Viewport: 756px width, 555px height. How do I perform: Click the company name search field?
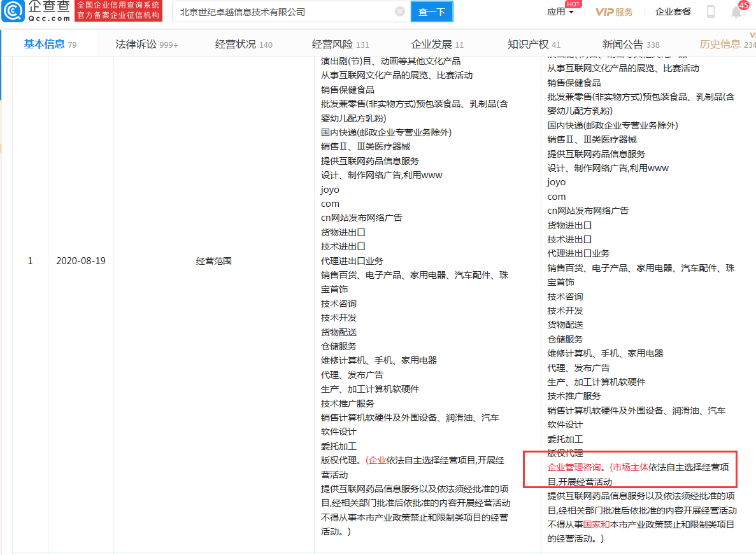pyautogui.click(x=283, y=11)
